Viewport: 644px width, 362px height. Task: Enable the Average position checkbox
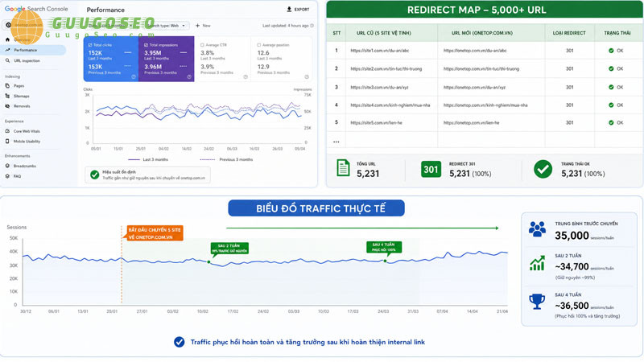[258, 45]
